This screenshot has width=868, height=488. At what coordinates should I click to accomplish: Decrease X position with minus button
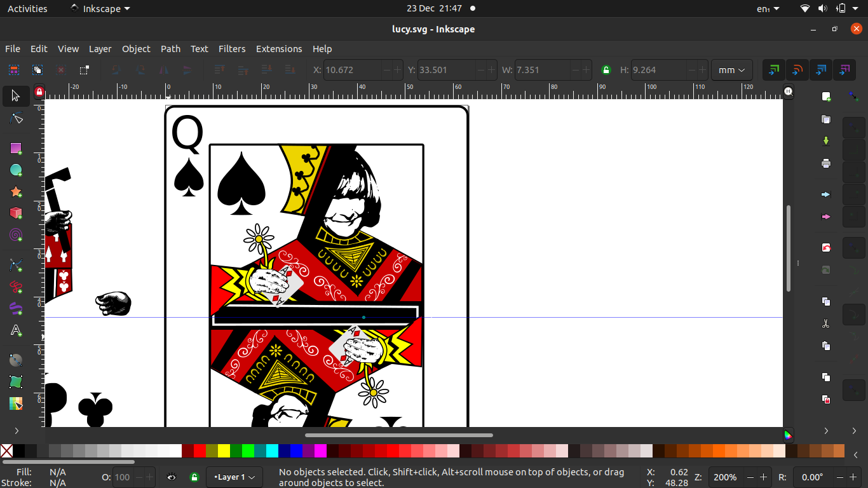386,70
